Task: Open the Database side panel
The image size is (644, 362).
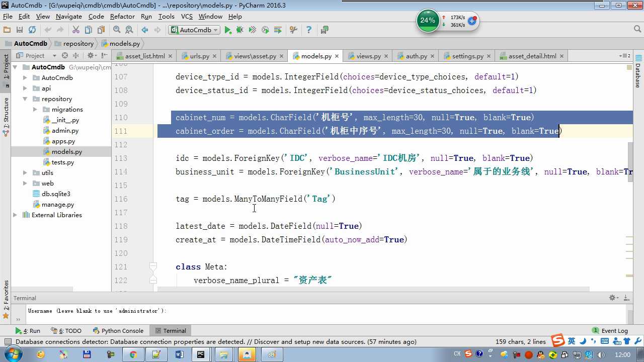Action: [x=638, y=71]
